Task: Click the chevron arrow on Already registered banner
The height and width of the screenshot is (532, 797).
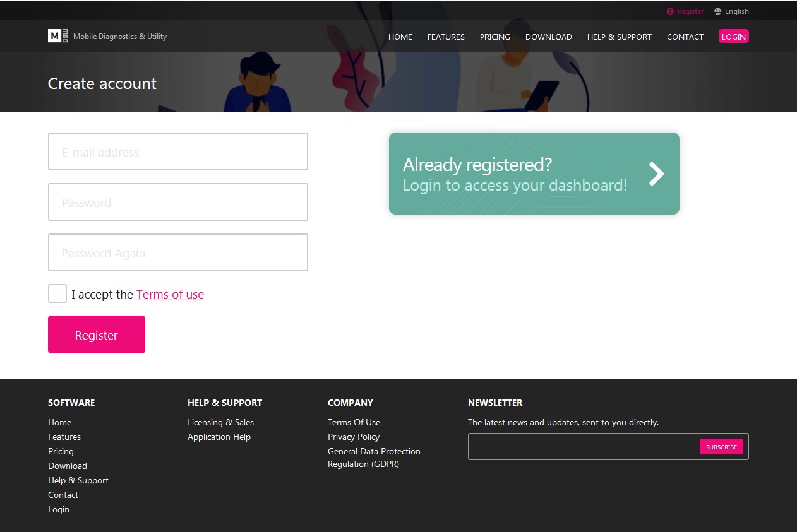Action: (x=656, y=174)
